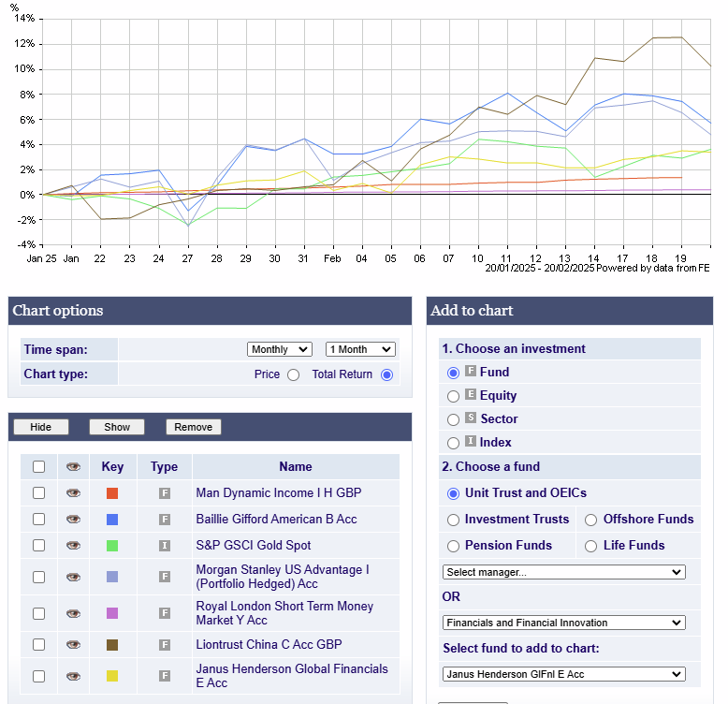Viewport: 728px width, 704px height.
Task: Toggle visibility eye for Baillie Gifford American
Action: tap(73, 520)
